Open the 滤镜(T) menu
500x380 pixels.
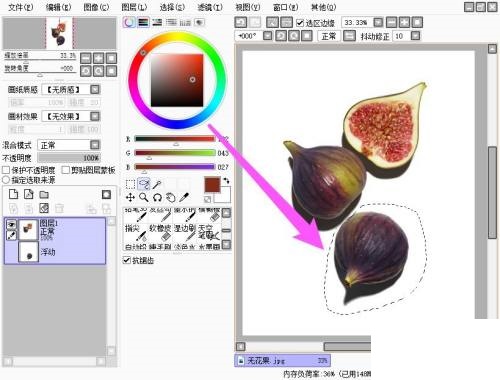coord(210,7)
